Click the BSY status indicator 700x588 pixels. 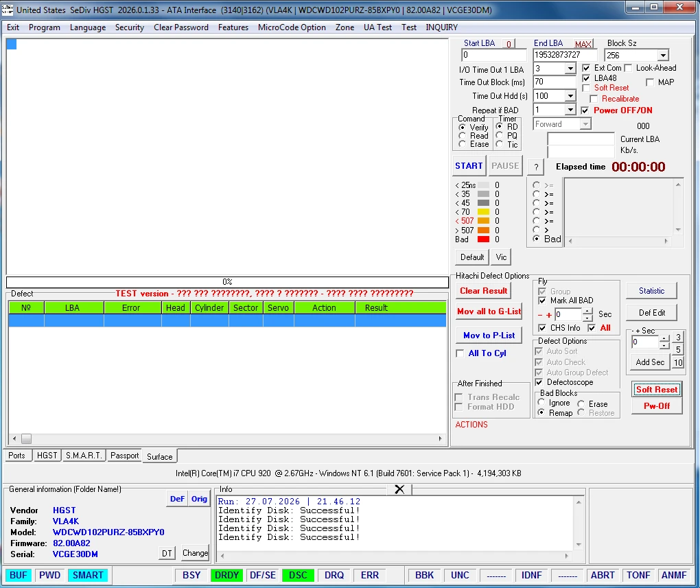pos(191,575)
